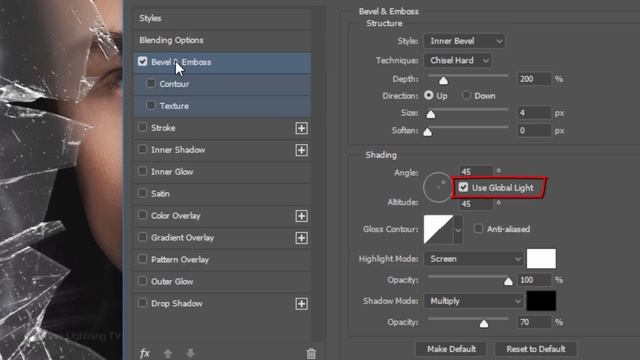Click the Size value field showing 4
This screenshot has width=640, height=360.
click(534, 113)
